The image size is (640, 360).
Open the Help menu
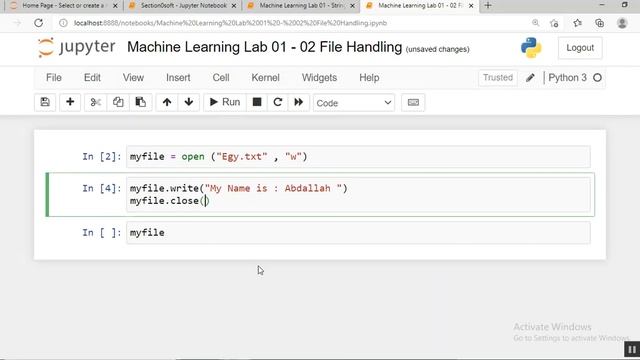click(369, 78)
